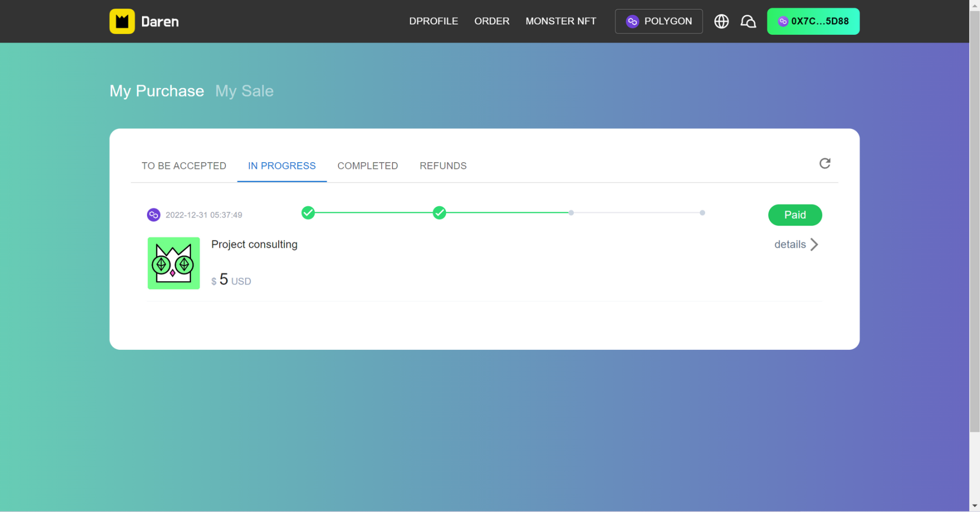The height and width of the screenshot is (512, 980).
Task: Refresh the order list
Action: (824, 163)
